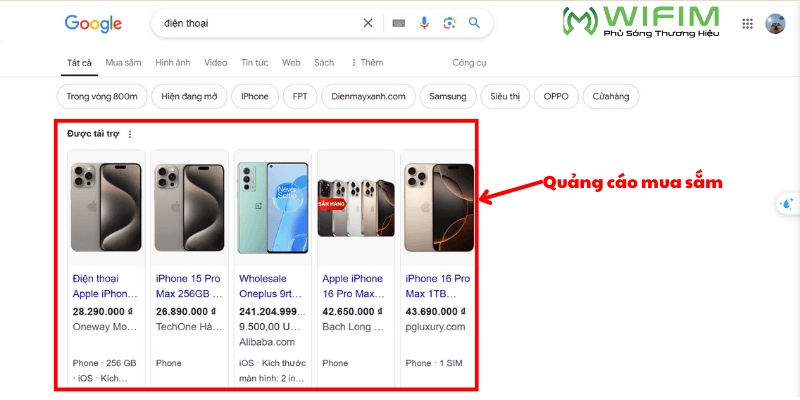The height and width of the screenshot is (400, 800).
Task: Click the 43.690.000 đ price
Action: tap(435, 312)
